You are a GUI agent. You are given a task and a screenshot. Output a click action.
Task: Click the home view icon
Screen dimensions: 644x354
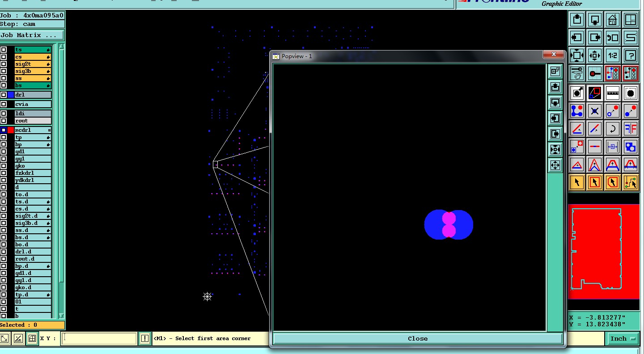pos(613,20)
